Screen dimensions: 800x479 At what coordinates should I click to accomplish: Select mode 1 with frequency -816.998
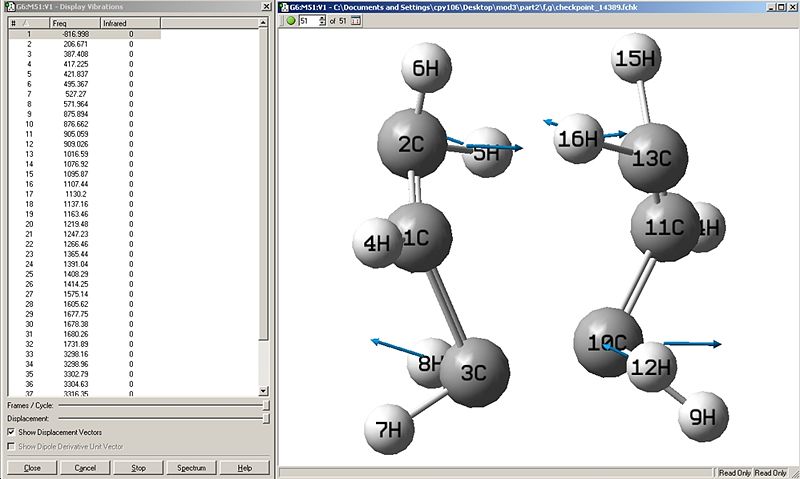pos(85,34)
